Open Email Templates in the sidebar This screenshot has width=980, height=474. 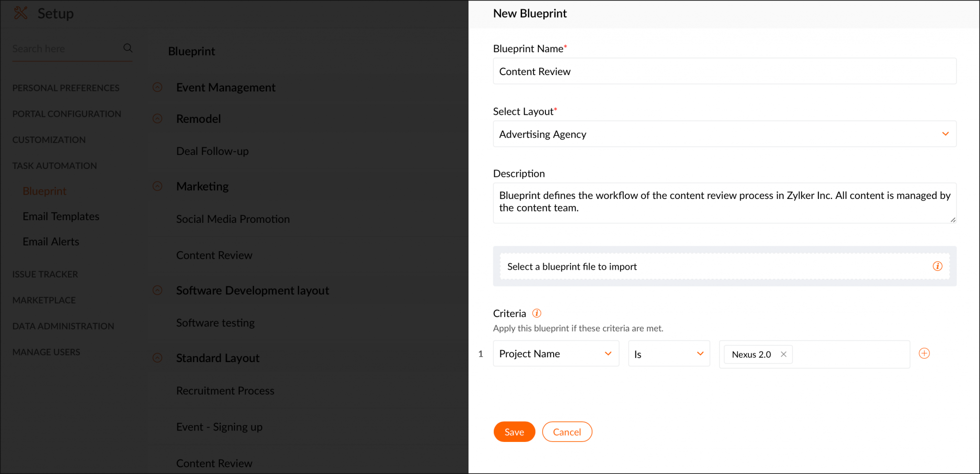pos(61,216)
